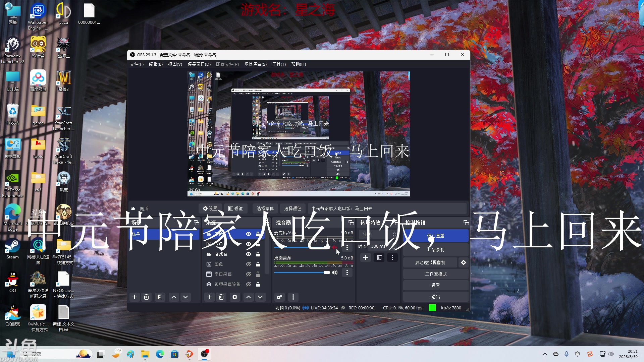Move selected source up in Sources list
Screen dimensions: 644x362
[249, 297]
